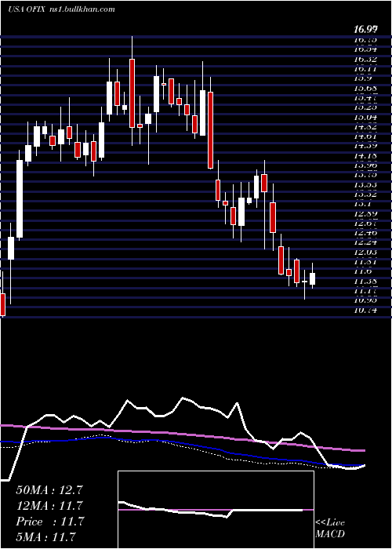392x549 pixels.
Task: Click inside the MACD inset chart box
Action: 216,510
